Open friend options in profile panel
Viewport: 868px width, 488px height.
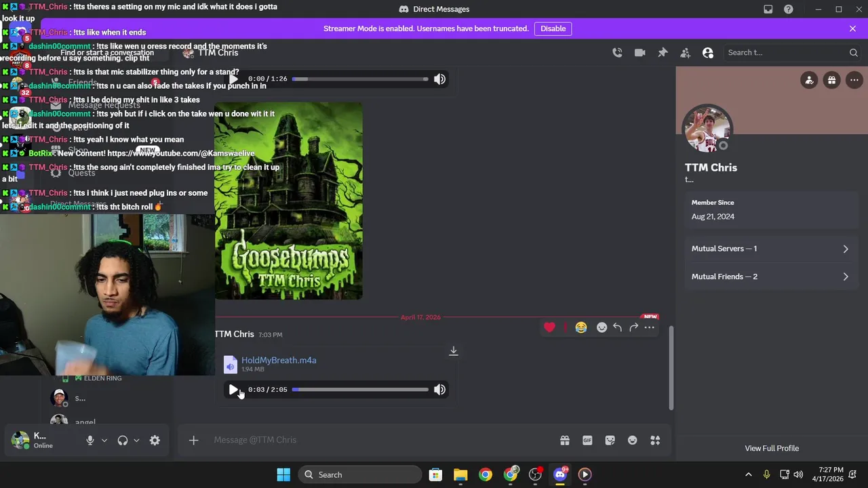point(809,80)
